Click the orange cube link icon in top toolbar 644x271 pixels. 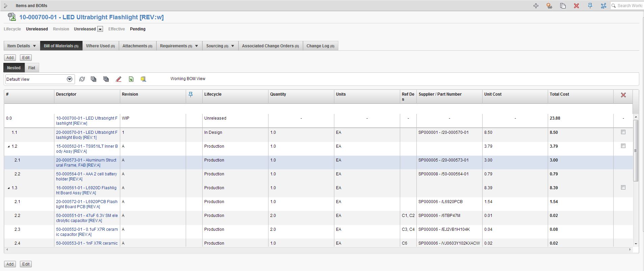(549, 6)
